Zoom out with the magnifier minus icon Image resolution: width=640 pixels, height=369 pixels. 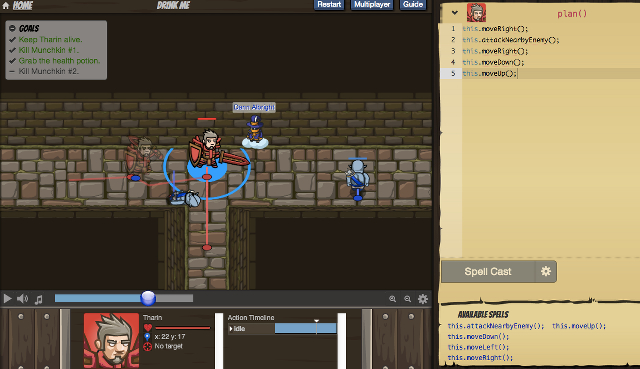tap(407, 299)
